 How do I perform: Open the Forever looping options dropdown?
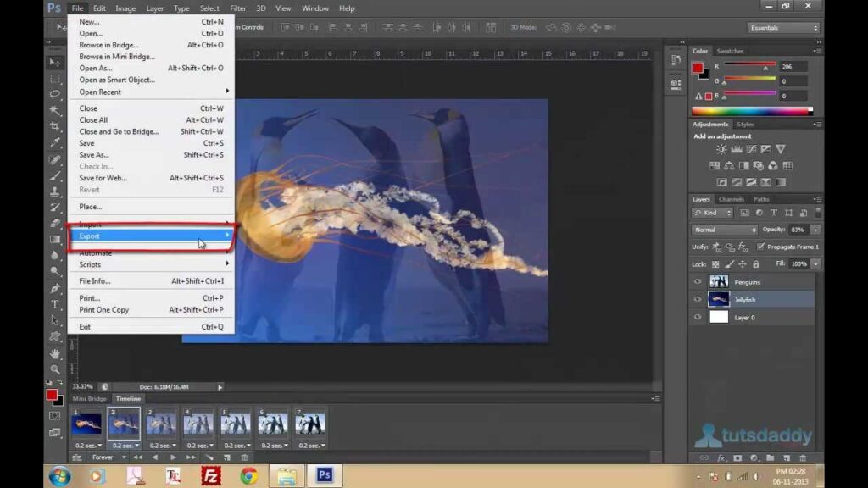click(108, 457)
